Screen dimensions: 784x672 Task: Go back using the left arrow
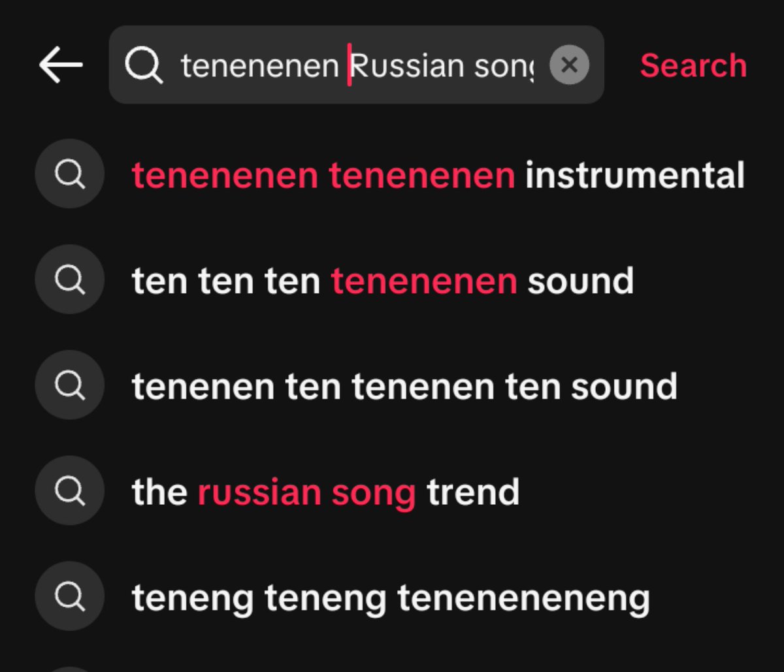tap(60, 65)
